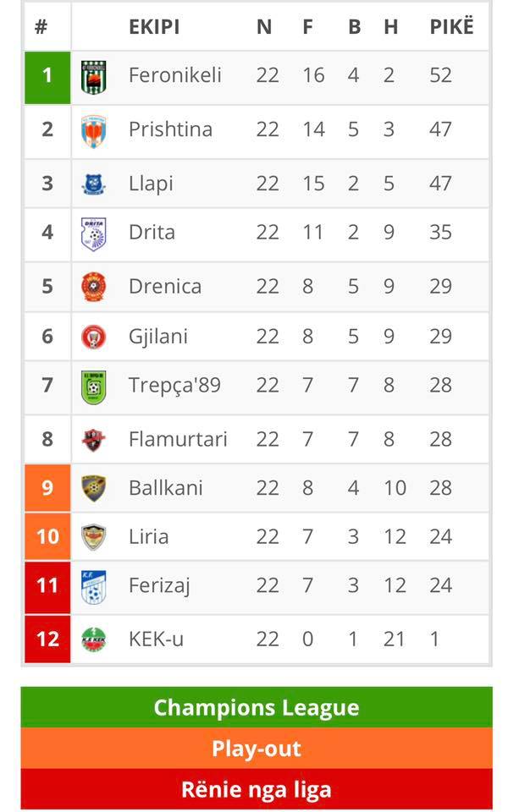This screenshot has width=508, height=812.
Task: Open the Drita club badge
Action: coord(94,234)
